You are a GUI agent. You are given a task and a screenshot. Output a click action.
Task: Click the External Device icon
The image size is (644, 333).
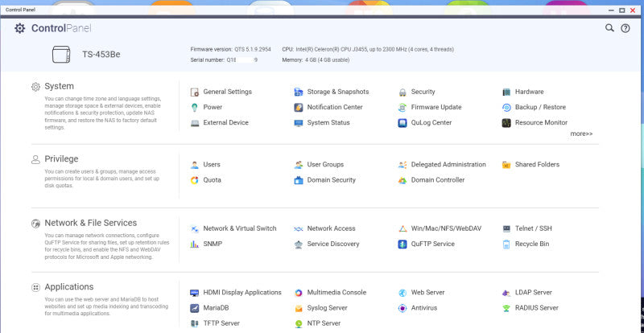point(195,123)
